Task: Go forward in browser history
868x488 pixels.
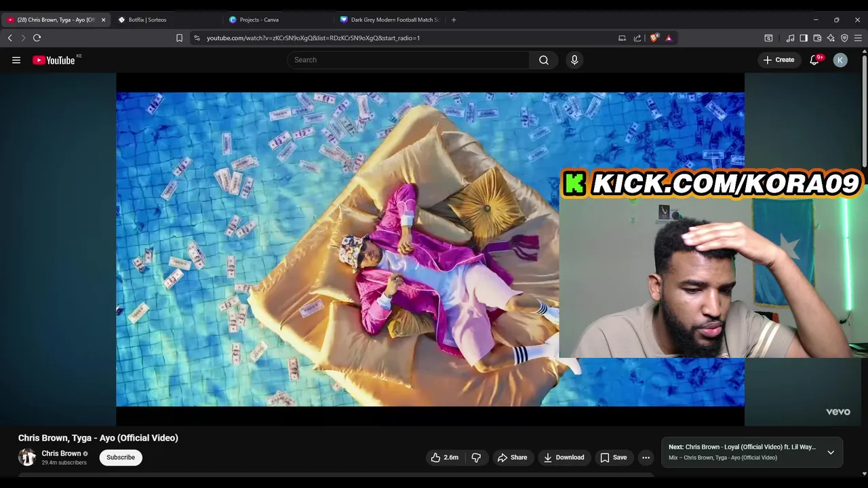Action: 23,38
